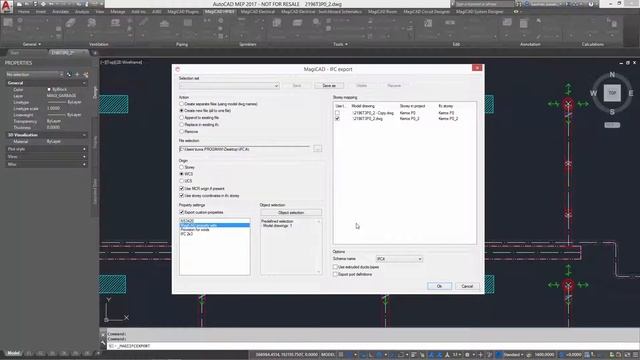Open the AutoCAD application menu logo
Viewport: 640px width, 360px height.
pos(6,6)
